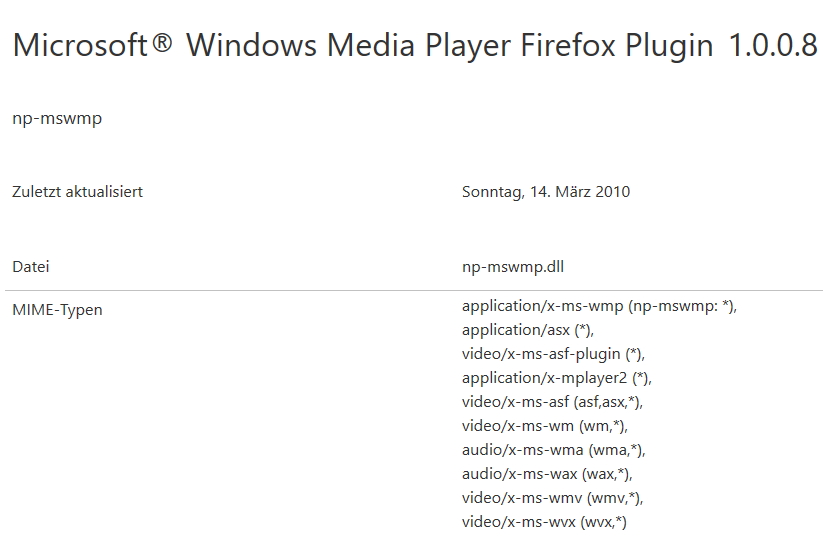The width and height of the screenshot is (823, 559).
Task: Select the date Sonntag, 14. März 2010
Action: 546,191
